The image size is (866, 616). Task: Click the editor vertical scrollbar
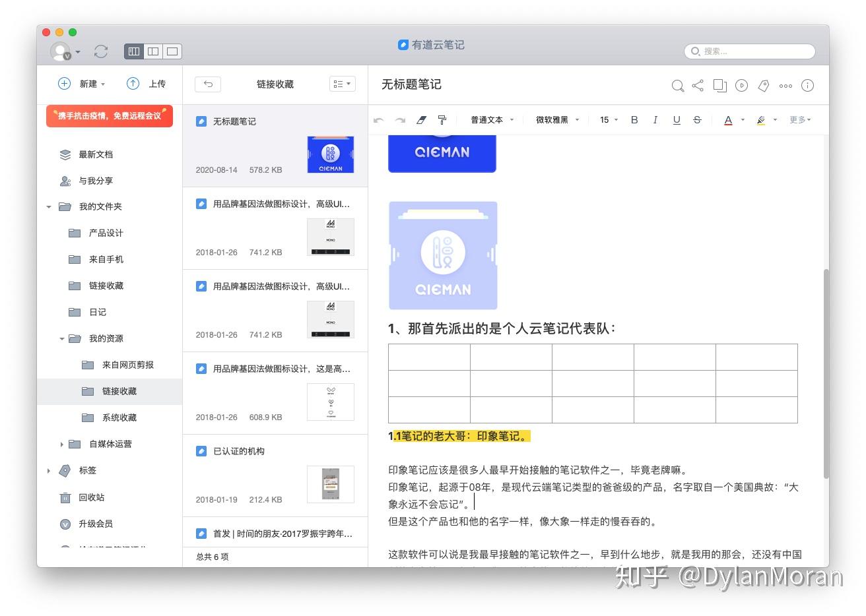pyautogui.click(x=826, y=373)
